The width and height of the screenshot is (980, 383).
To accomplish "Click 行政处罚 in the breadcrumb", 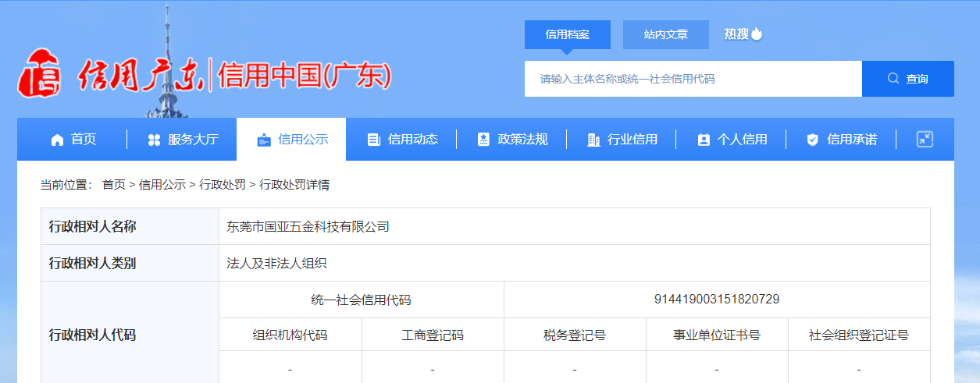I will click(x=223, y=185).
